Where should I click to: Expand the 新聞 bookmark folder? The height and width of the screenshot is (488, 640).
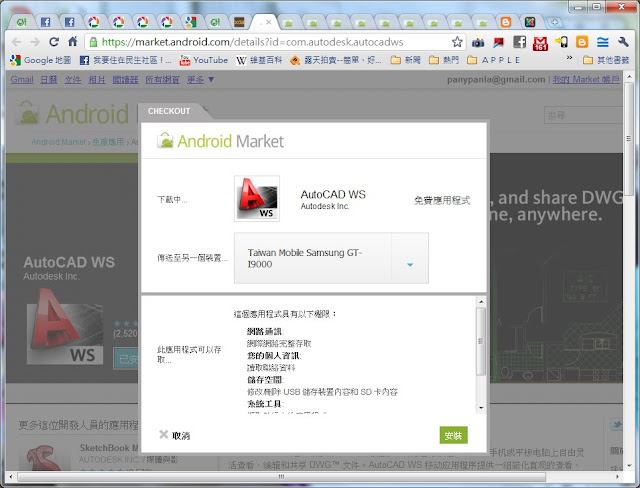pyautogui.click(x=405, y=60)
